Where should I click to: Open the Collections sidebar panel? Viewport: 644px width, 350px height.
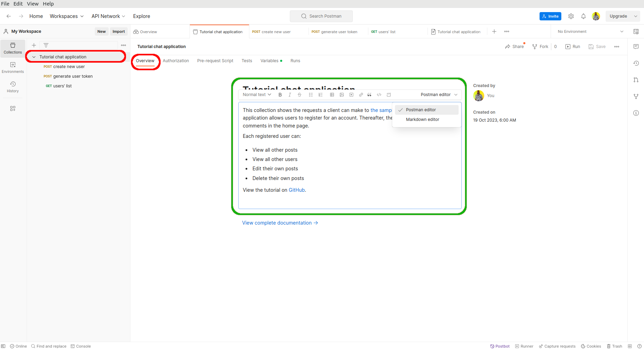point(13,48)
